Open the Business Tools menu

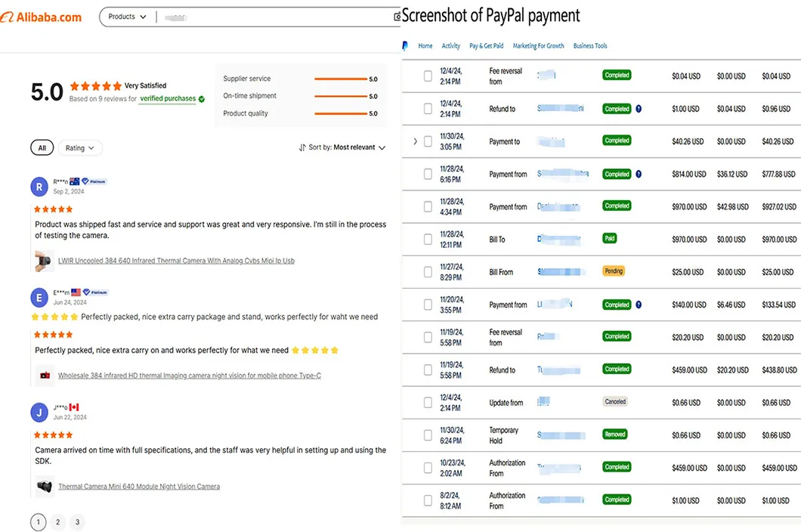[x=589, y=46]
